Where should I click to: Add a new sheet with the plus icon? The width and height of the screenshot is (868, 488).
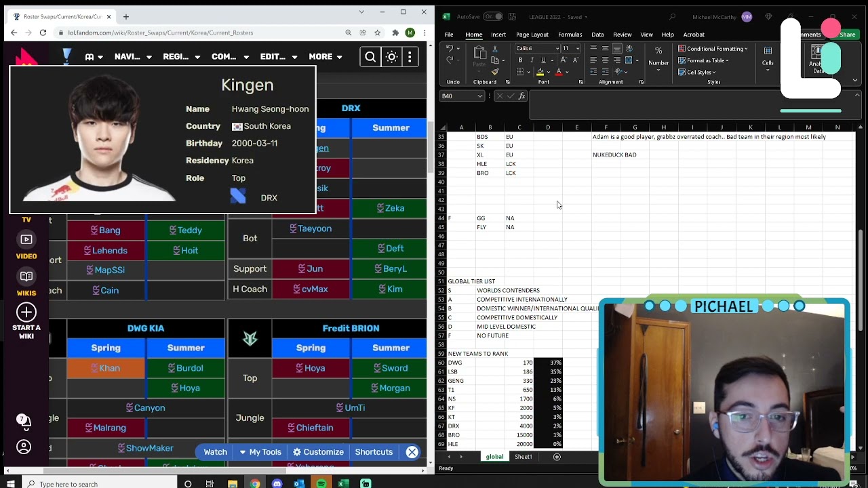[557, 457]
